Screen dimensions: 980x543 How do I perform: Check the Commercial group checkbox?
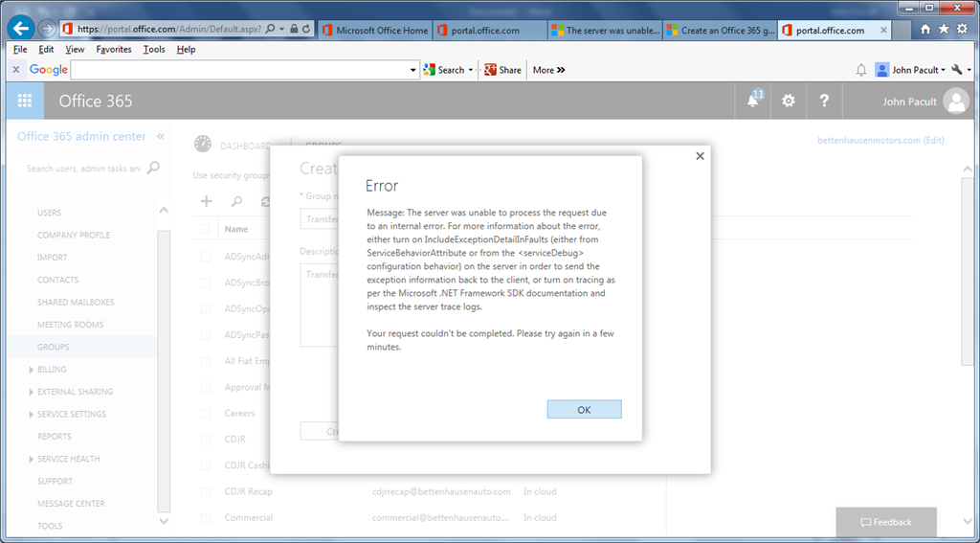point(206,518)
